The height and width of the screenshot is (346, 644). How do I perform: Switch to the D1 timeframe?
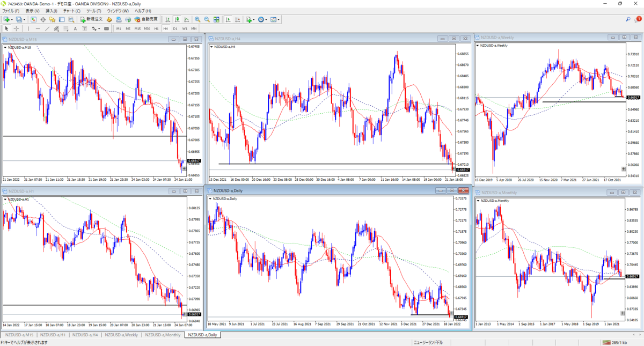(175, 28)
